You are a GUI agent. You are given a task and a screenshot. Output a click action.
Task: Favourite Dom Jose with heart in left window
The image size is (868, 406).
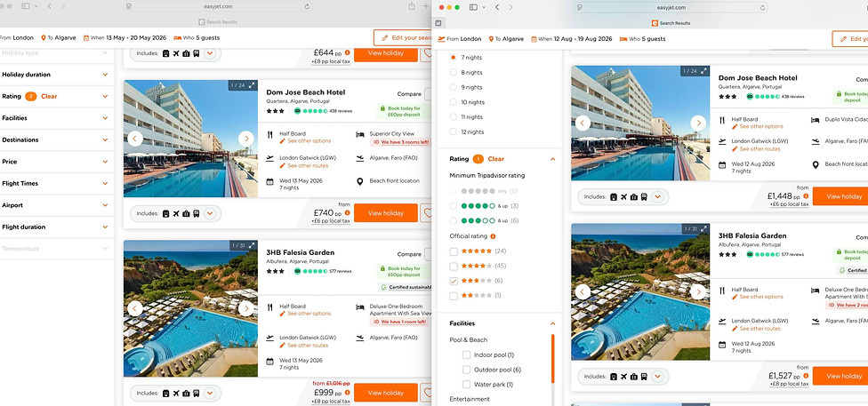tap(427, 213)
